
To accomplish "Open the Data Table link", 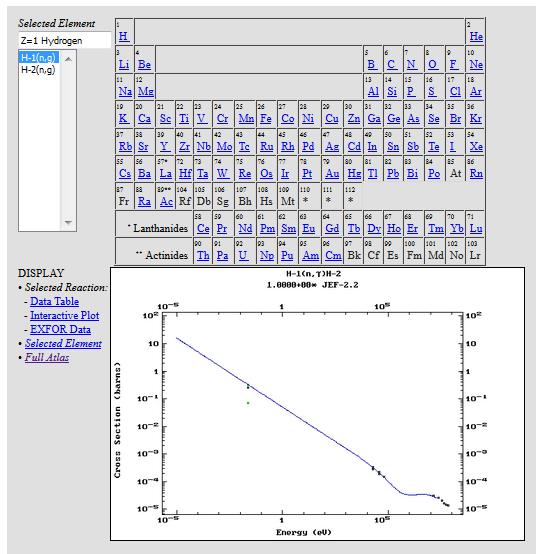I will (54, 301).
